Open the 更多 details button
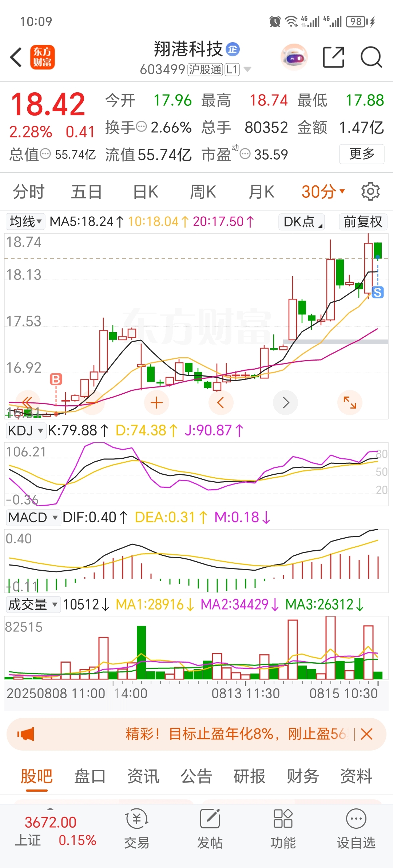This screenshot has width=393, height=868. coord(362,154)
